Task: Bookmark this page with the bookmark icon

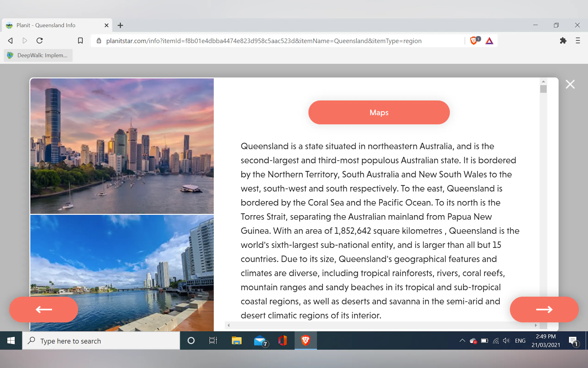Action: (x=80, y=41)
